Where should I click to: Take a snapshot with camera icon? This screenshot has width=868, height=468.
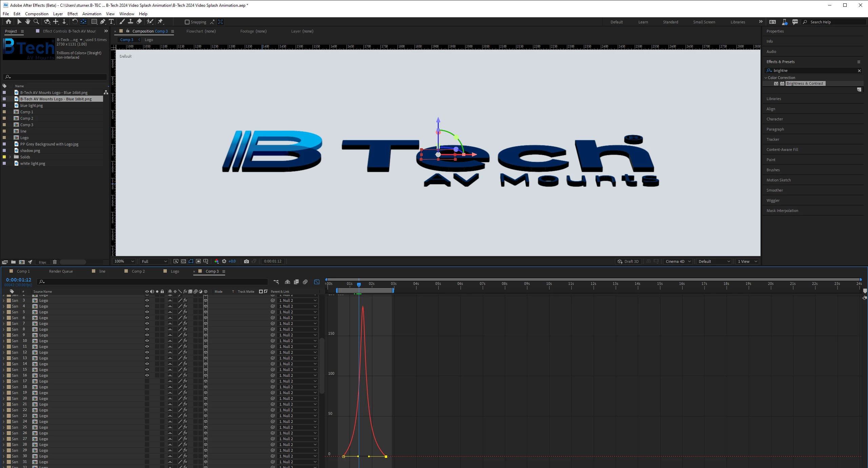[x=246, y=261]
